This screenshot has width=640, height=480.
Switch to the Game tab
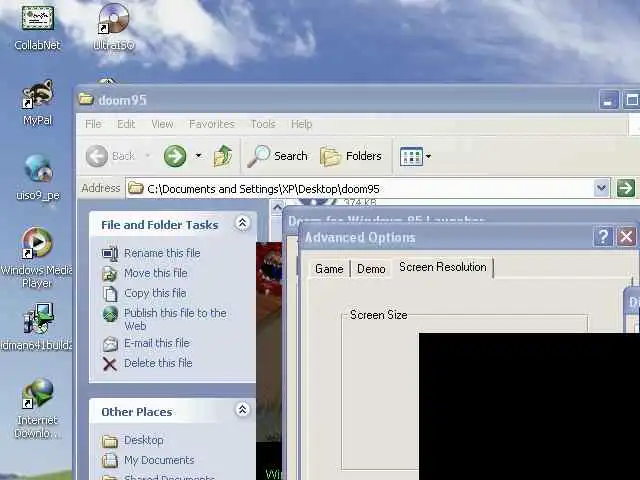click(x=329, y=269)
